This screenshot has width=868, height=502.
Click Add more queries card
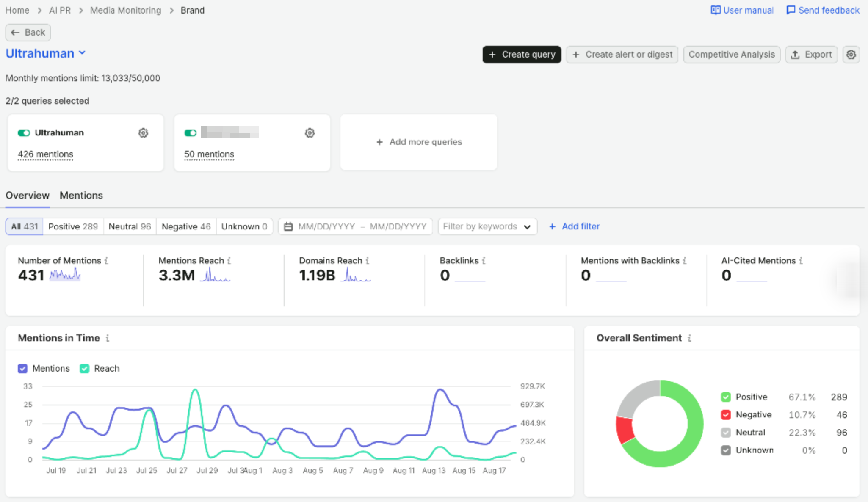pyautogui.click(x=419, y=142)
